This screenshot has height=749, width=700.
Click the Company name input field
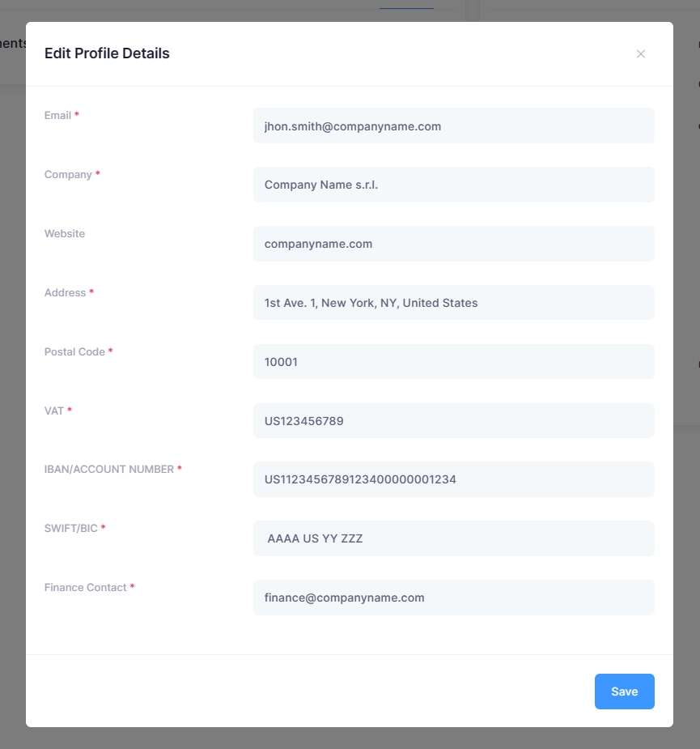tap(453, 185)
